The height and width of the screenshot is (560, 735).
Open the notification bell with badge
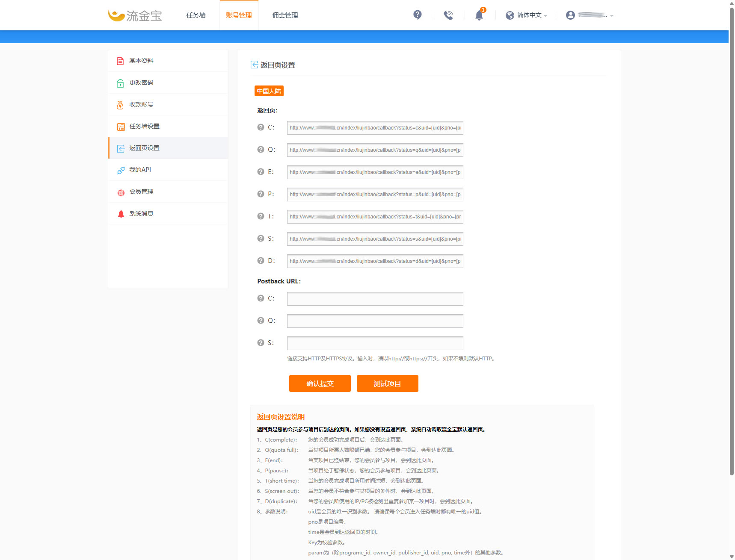pyautogui.click(x=479, y=15)
